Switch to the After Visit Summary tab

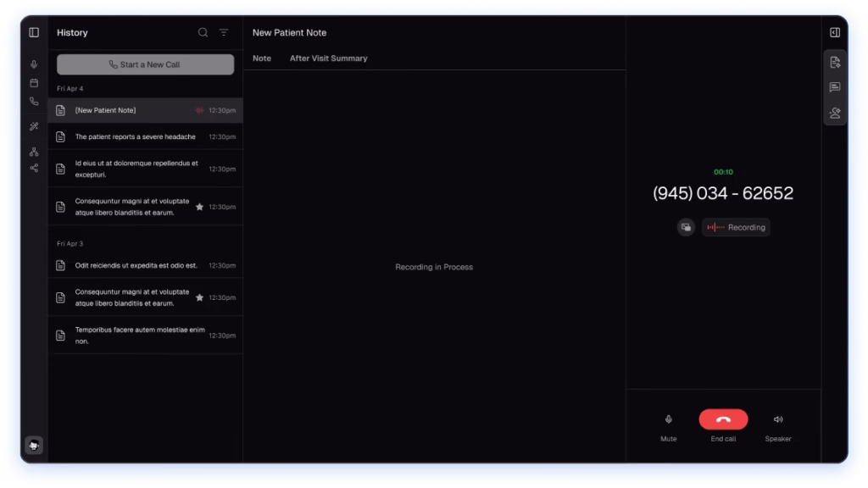328,58
